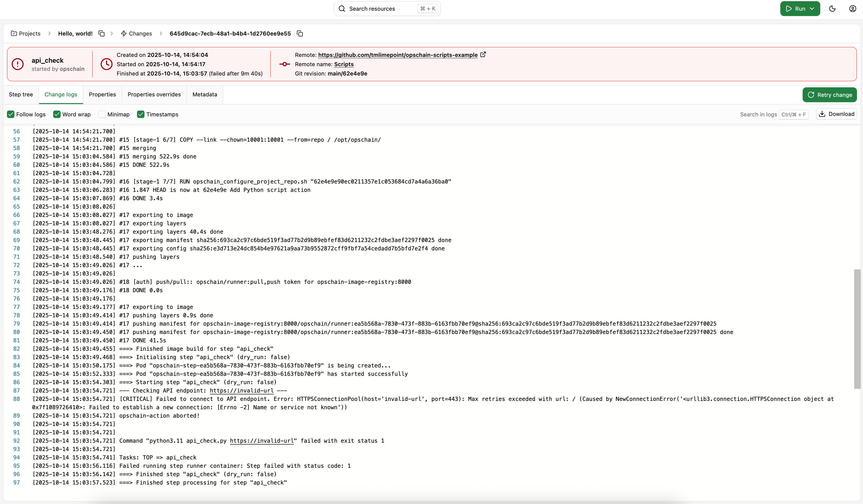This screenshot has height=504, width=863.
Task: Copy the change ID 645d9cac
Action: [300, 33]
